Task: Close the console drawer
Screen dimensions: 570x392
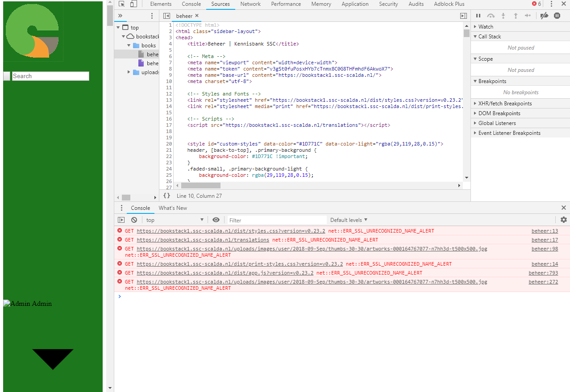Action: click(564, 208)
